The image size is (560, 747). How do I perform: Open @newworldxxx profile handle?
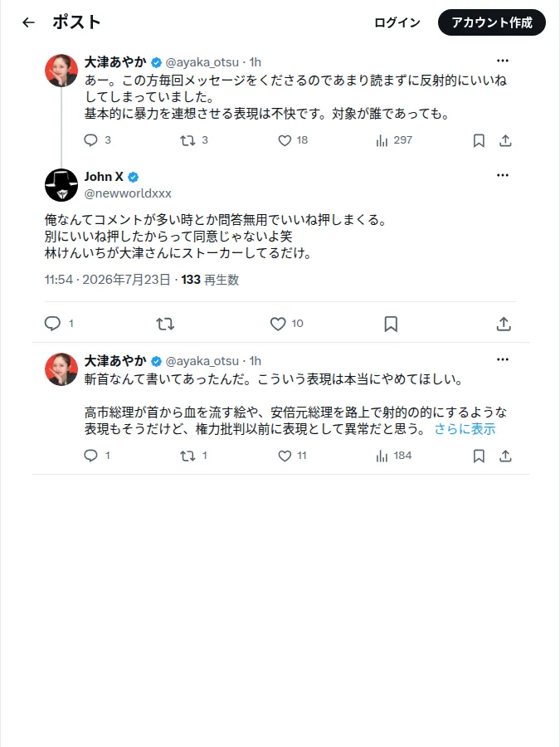click(x=128, y=193)
